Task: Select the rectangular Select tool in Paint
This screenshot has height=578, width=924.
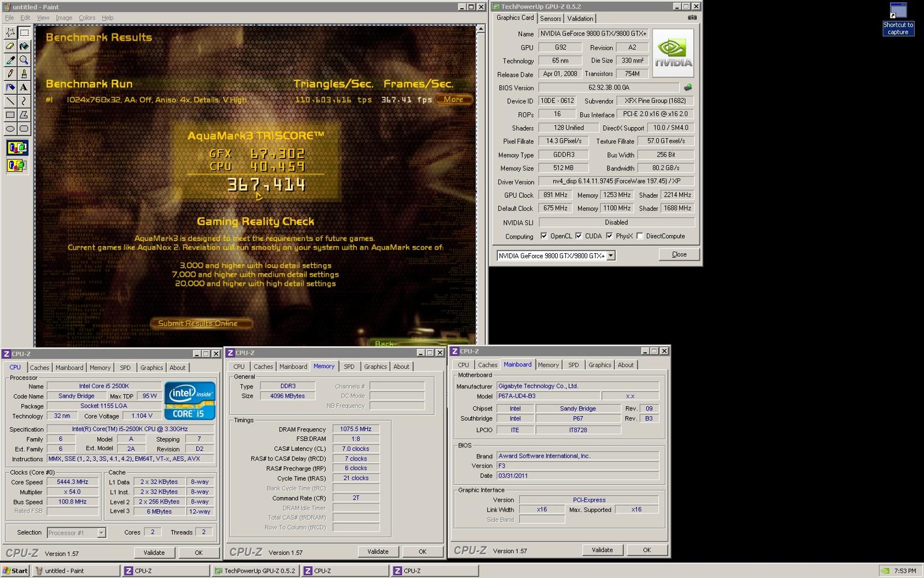Action: (24, 32)
